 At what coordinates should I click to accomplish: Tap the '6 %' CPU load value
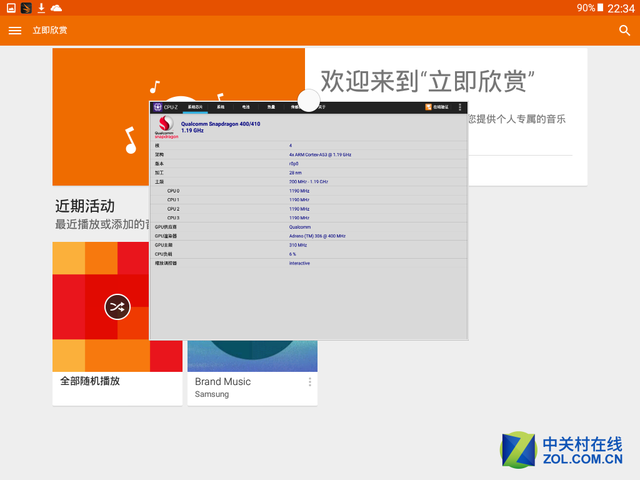pyautogui.click(x=293, y=254)
